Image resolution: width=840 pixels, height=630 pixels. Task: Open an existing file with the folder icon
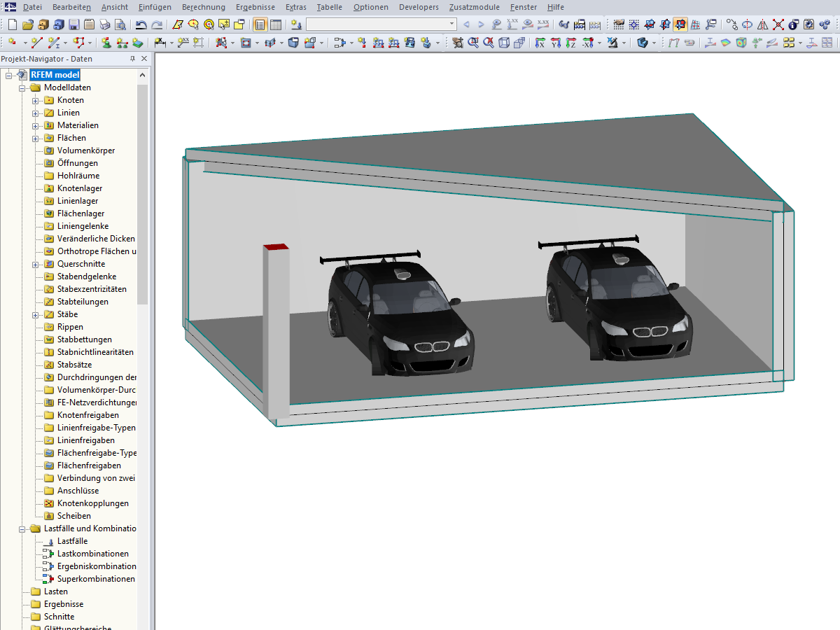coord(27,24)
